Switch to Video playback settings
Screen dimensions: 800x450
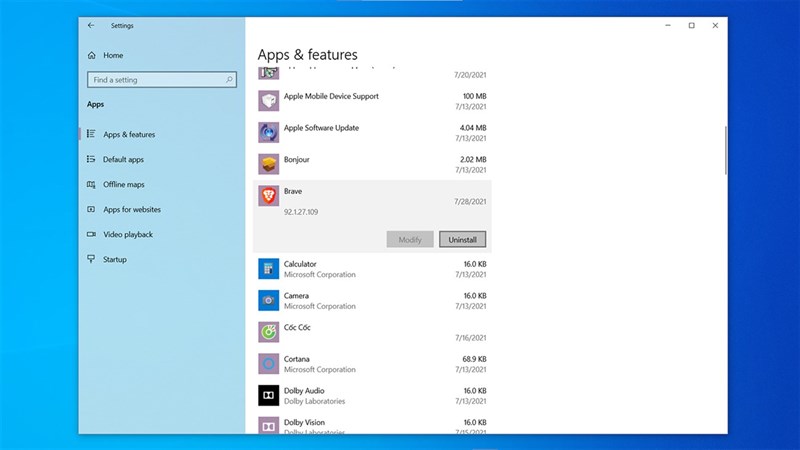pos(128,235)
